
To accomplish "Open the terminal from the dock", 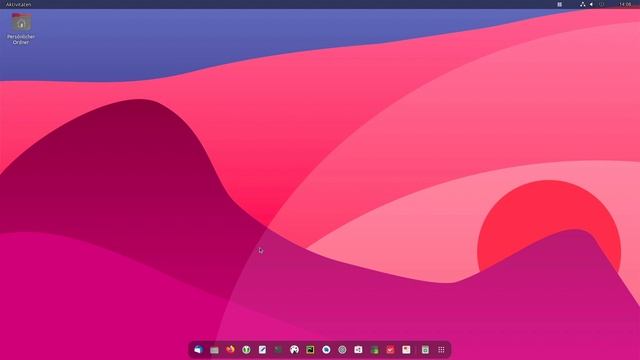I will click(310, 350).
